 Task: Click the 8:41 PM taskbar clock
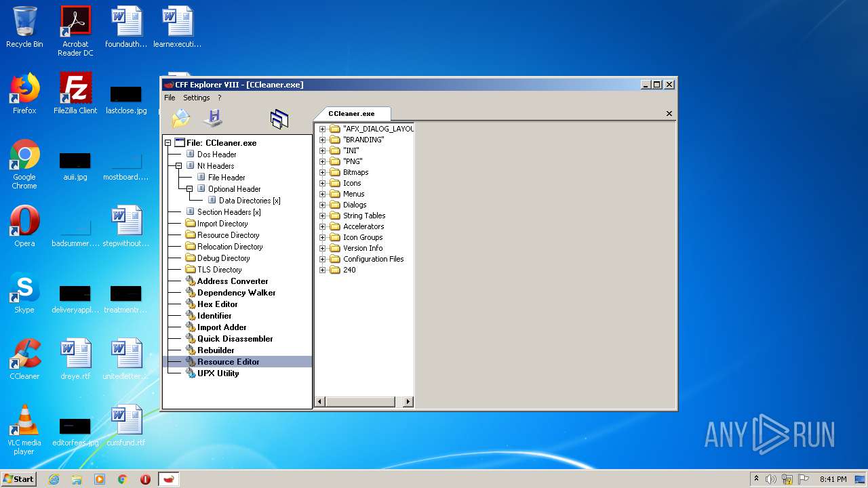(833, 479)
